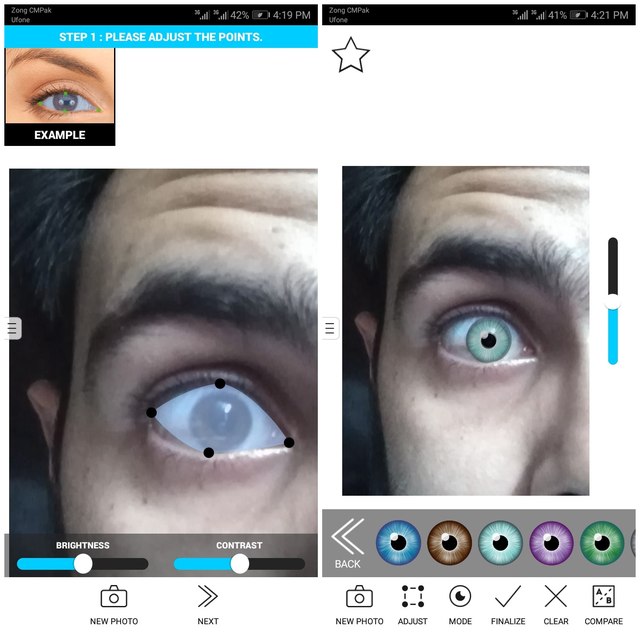Select the bottom eyelid control point
The height and width of the screenshot is (636, 640).
coord(209,452)
